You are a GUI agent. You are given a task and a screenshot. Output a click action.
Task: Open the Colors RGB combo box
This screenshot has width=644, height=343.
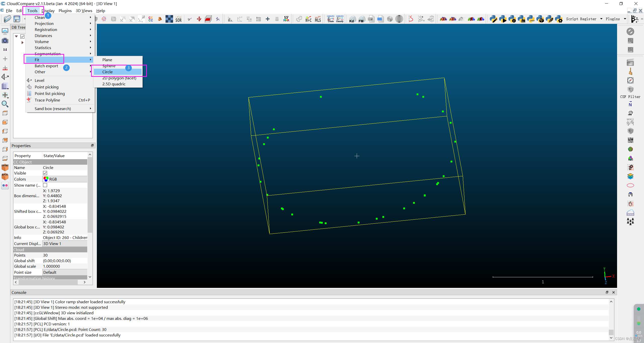pos(65,179)
